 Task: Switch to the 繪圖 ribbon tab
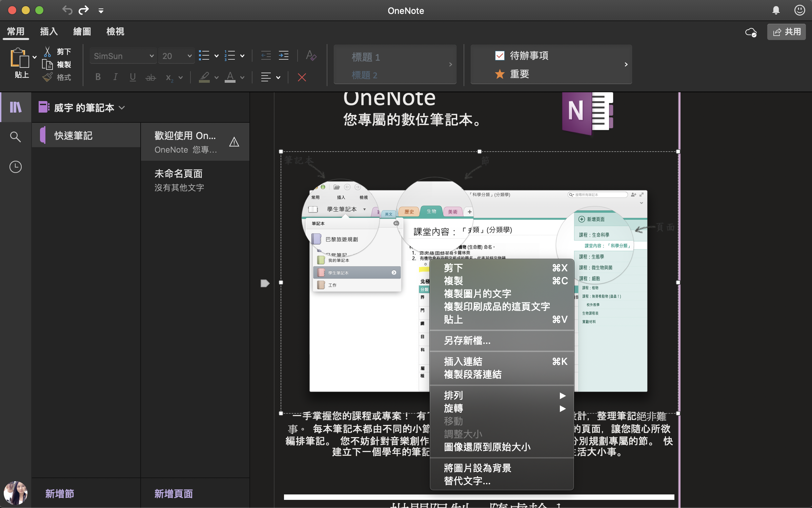point(82,32)
